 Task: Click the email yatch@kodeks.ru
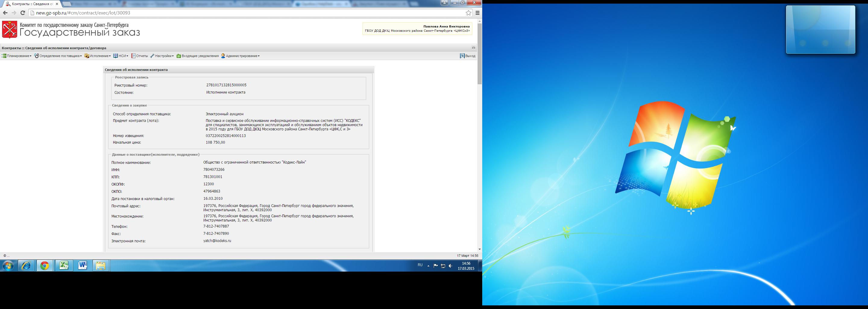click(x=217, y=241)
